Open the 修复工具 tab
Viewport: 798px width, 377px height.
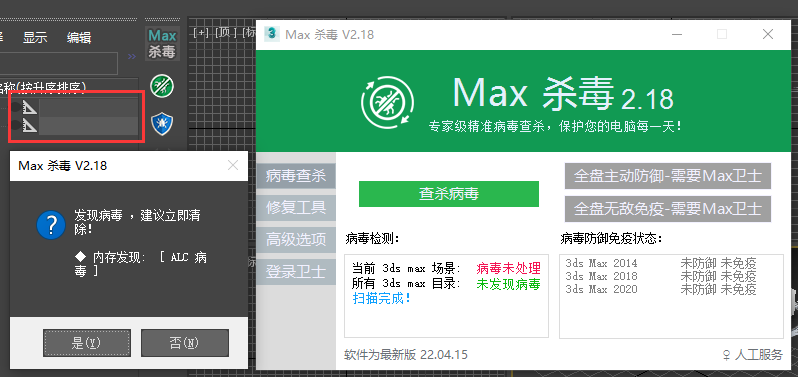coord(296,208)
